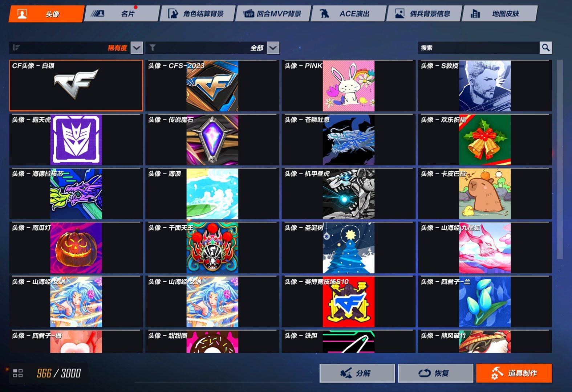The height and width of the screenshot is (392, 572).
Task: Switch to the 地图皮肤 tab
Action: point(499,14)
